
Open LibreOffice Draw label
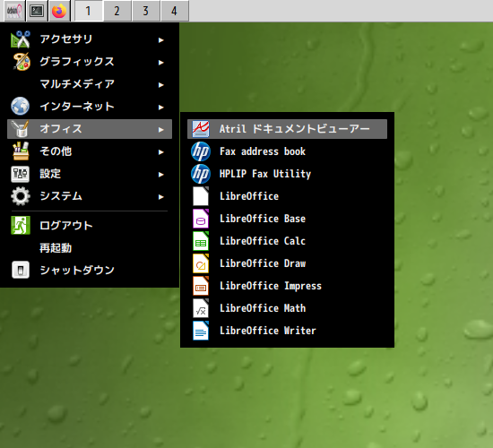point(263,263)
